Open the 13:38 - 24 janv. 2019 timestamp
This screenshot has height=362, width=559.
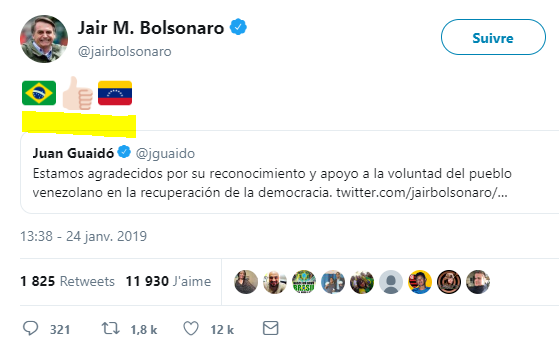pos(83,236)
